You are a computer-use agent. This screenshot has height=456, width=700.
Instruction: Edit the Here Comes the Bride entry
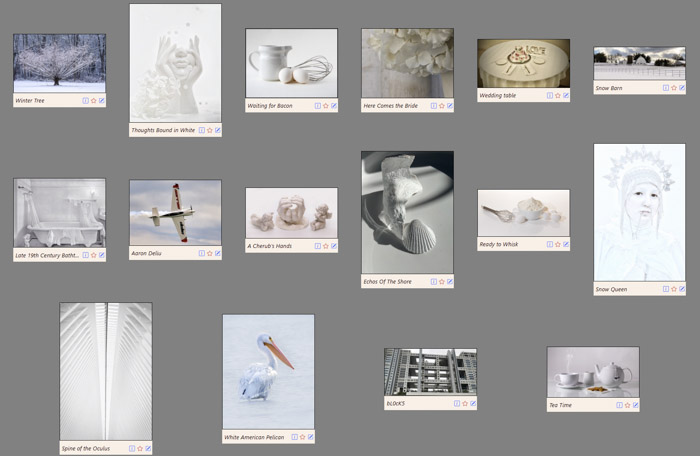pos(450,105)
